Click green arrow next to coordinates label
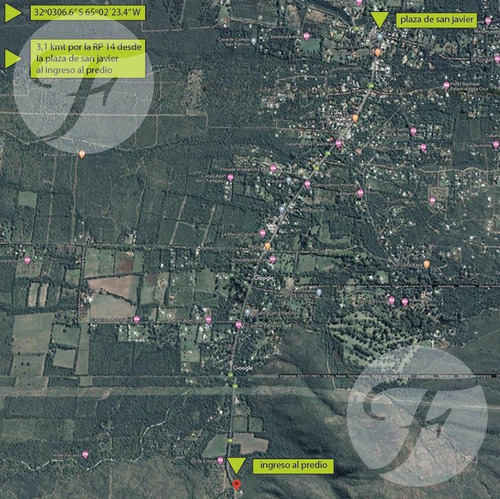This screenshot has height=499, width=500. coord(13,13)
